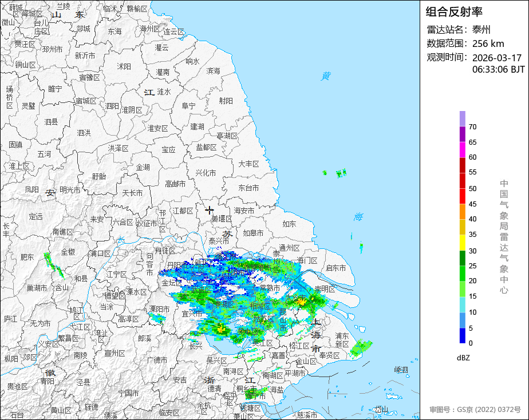Click the 组合反射率 title
Image resolution: width=529 pixels, height=420 pixels.
(x=454, y=12)
